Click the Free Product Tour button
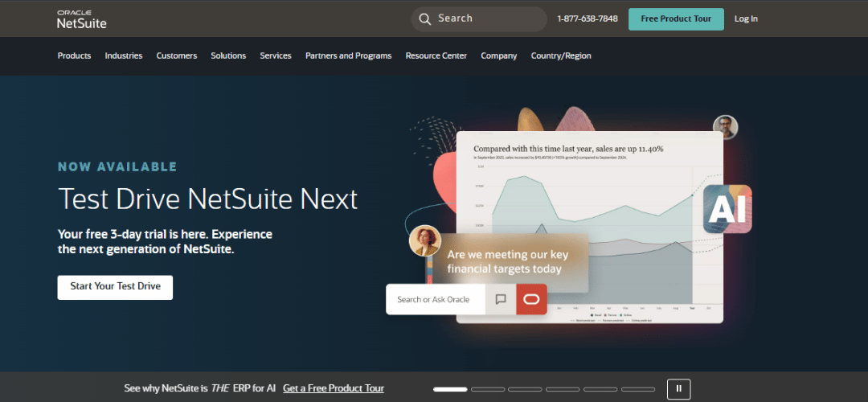This screenshot has height=402, width=868. point(676,19)
